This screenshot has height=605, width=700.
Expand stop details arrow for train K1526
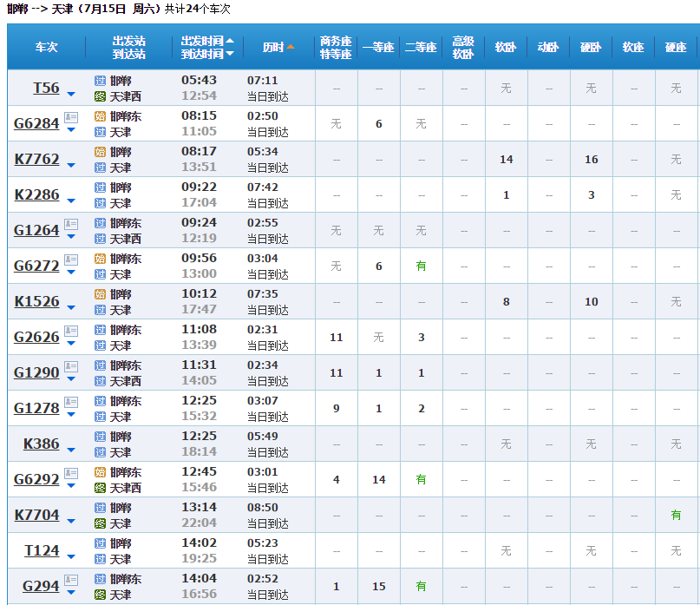[x=71, y=307]
